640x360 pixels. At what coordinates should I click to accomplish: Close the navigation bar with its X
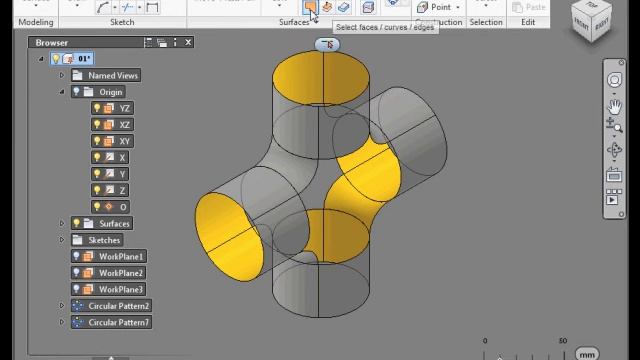(621, 62)
